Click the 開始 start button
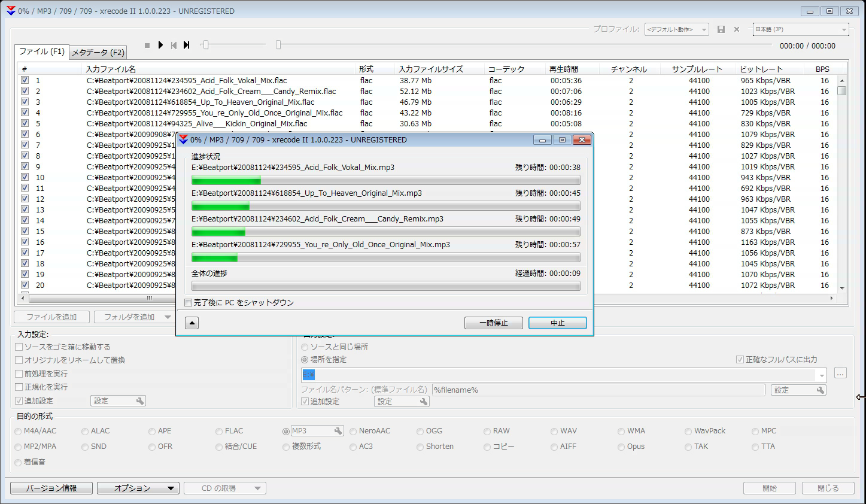Viewport: 866px width, 504px height. click(x=770, y=488)
